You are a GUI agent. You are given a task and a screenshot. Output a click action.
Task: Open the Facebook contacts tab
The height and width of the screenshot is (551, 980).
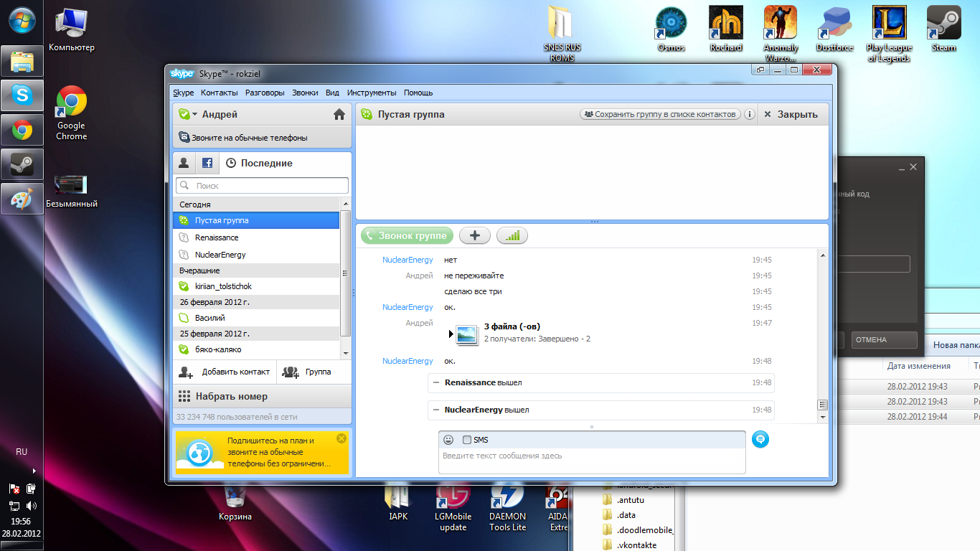tap(207, 163)
